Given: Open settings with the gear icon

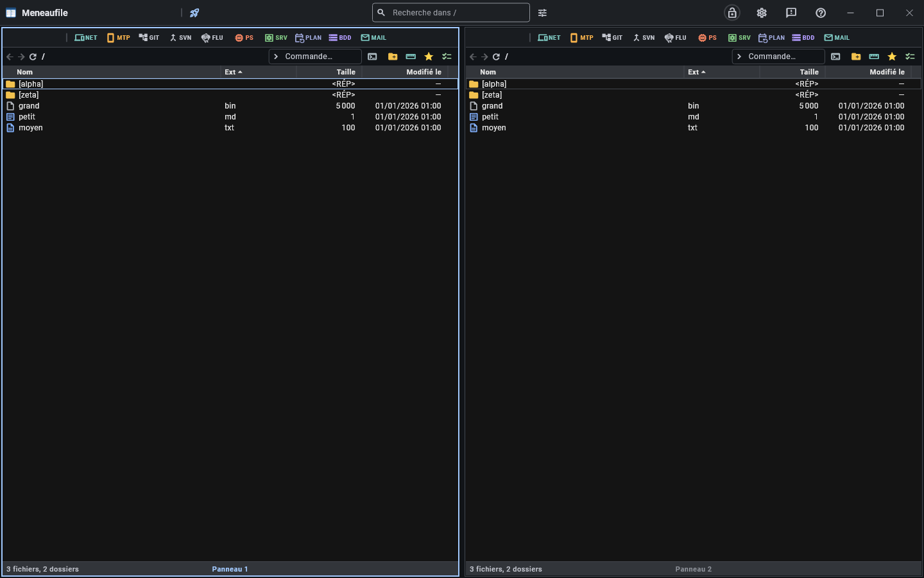Looking at the screenshot, I should pyautogui.click(x=762, y=13).
